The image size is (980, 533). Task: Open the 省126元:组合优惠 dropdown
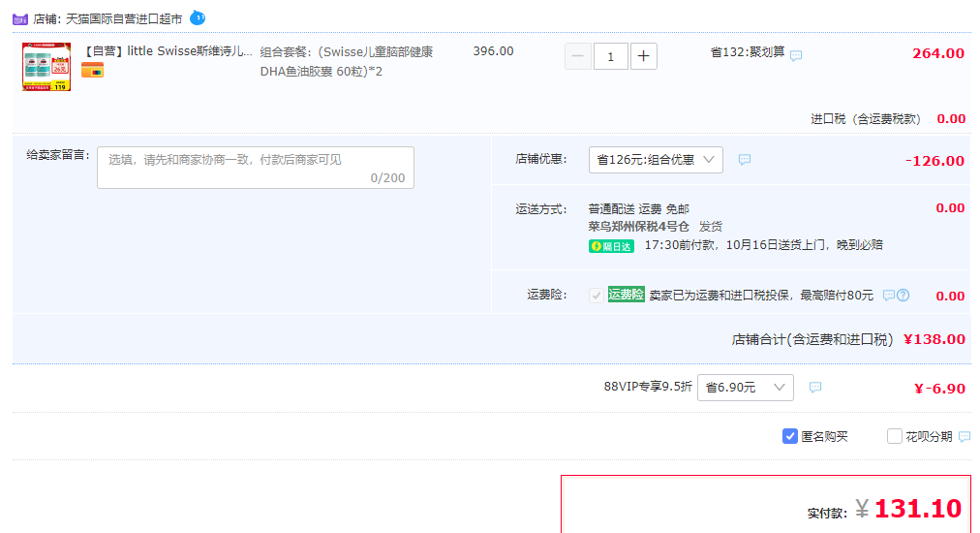coord(656,160)
